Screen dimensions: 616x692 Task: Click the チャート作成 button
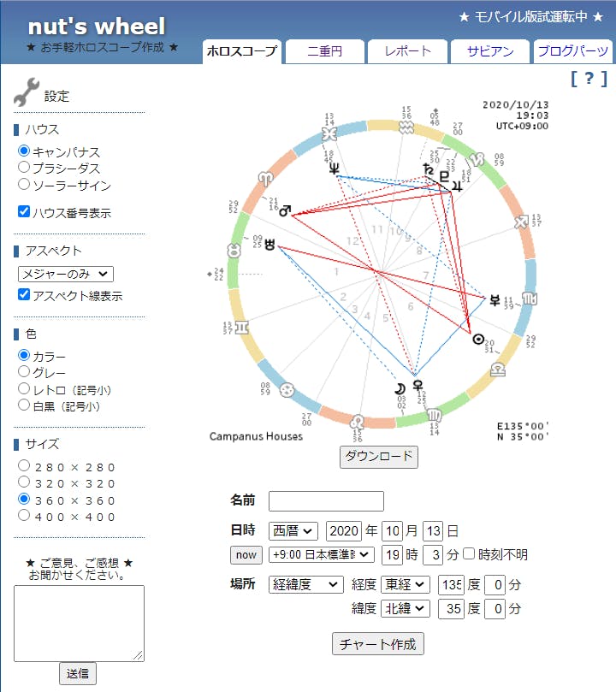click(x=377, y=644)
